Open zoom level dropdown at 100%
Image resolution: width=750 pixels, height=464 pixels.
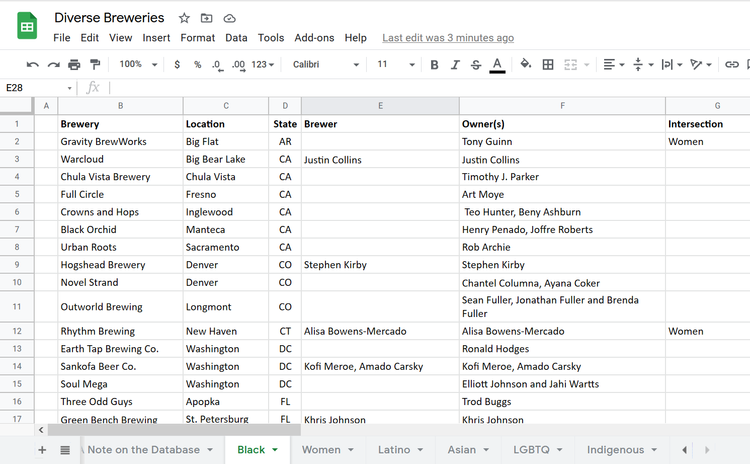pos(138,64)
